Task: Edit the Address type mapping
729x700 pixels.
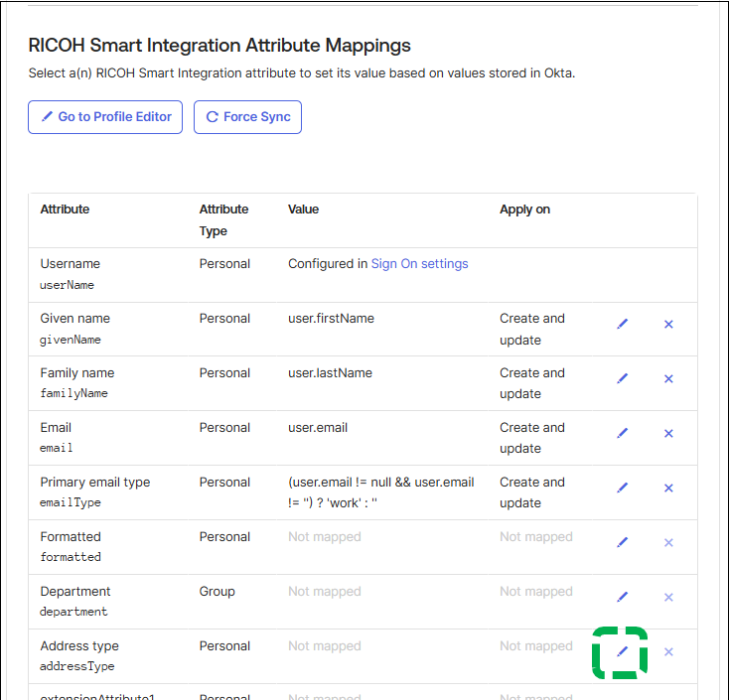Action: point(623,652)
